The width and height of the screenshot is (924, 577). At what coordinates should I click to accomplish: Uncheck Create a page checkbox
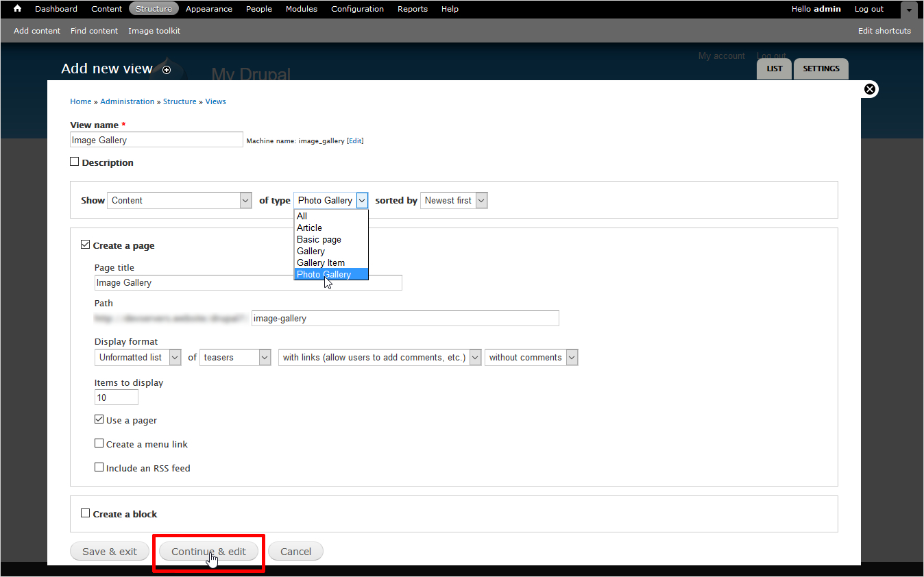(x=86, y=245)
